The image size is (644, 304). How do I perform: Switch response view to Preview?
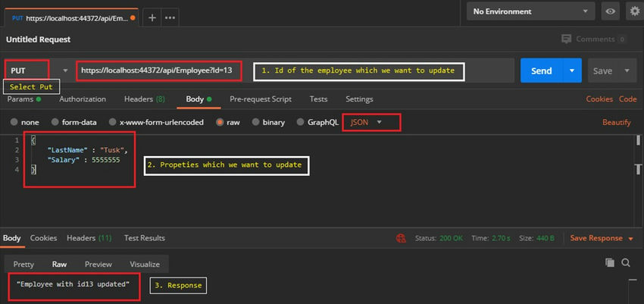(x=98, y=264)
